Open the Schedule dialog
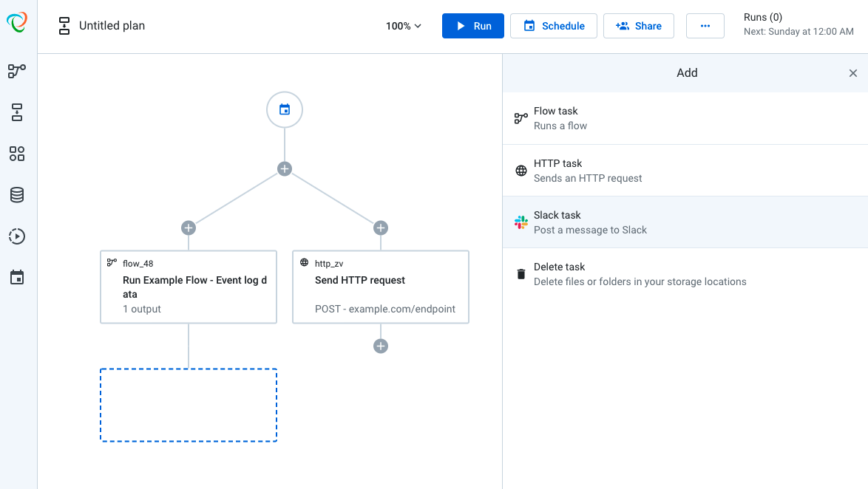The height and width of the screenshot is (489, 868). (553, 25)
